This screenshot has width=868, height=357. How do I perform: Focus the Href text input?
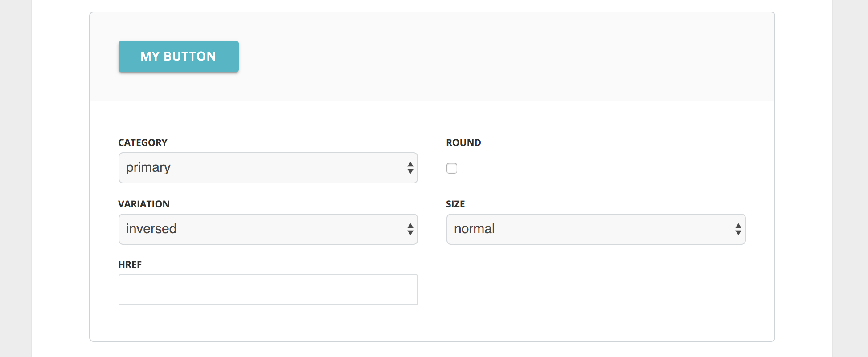click(268, 290)
